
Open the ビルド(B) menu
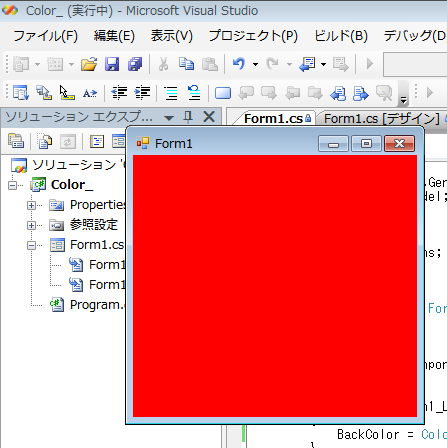pyautogui.click(x=341, y=36)
